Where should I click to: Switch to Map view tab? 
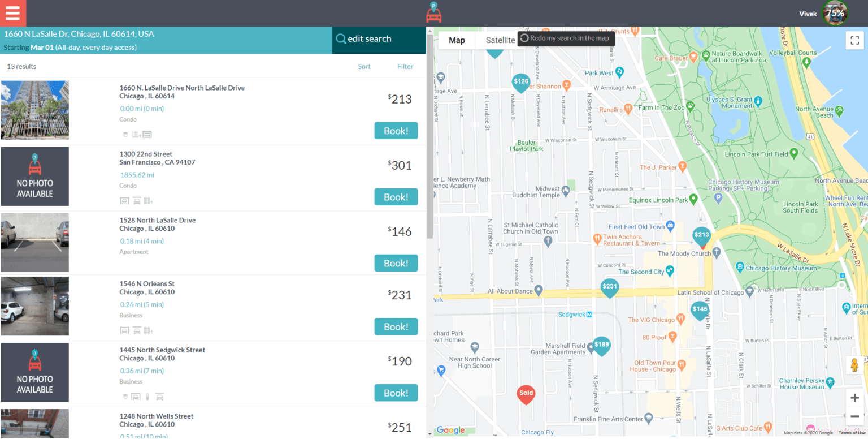coord(457,40)
